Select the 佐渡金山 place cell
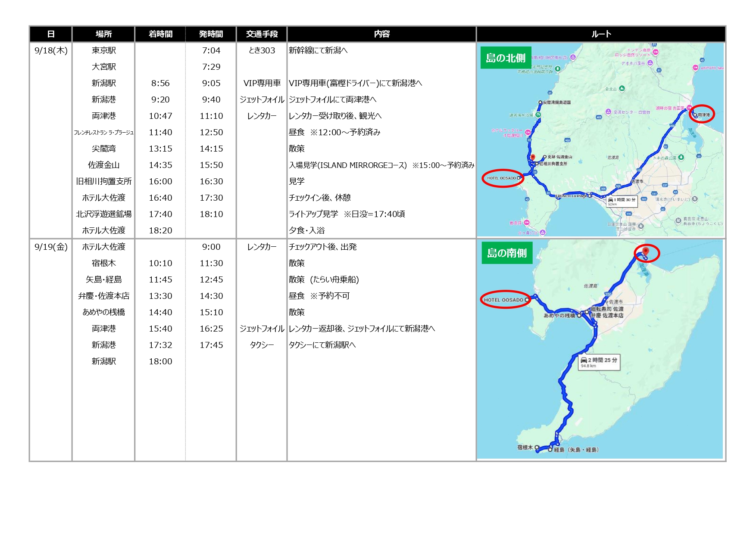Viewport: 756px width, 534px height. [x=103, y=165]
